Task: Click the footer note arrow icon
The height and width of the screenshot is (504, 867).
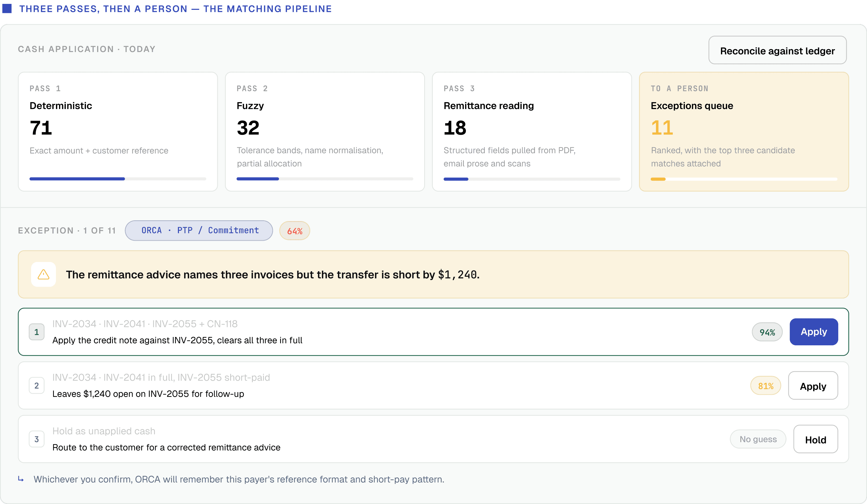Action: [21, 479]
